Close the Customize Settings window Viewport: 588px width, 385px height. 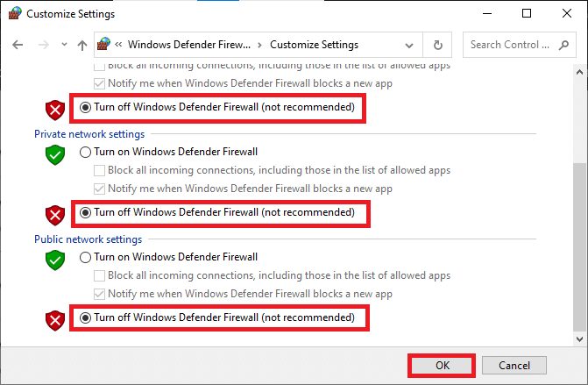pos(567,13)
